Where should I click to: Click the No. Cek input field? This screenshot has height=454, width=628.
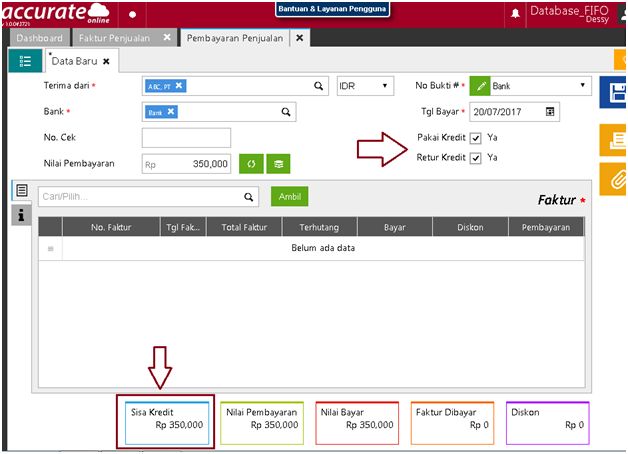coord(186,138)
